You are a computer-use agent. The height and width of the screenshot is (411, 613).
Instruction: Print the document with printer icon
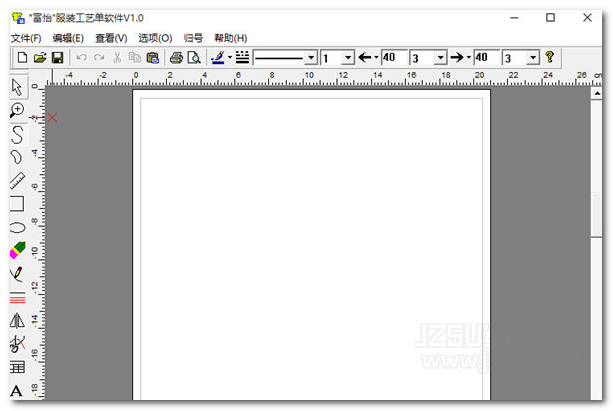pyautogui.click(x=176, y=58)
